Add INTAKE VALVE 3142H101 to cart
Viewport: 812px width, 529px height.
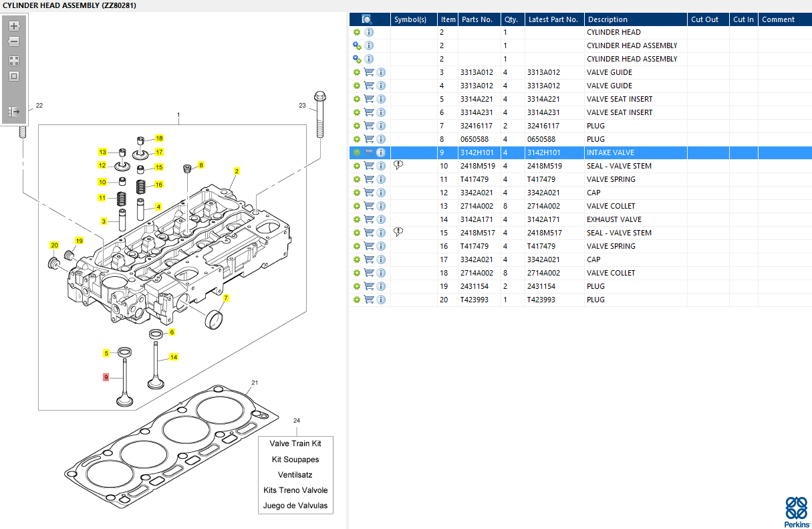click(x=369, y=152)
